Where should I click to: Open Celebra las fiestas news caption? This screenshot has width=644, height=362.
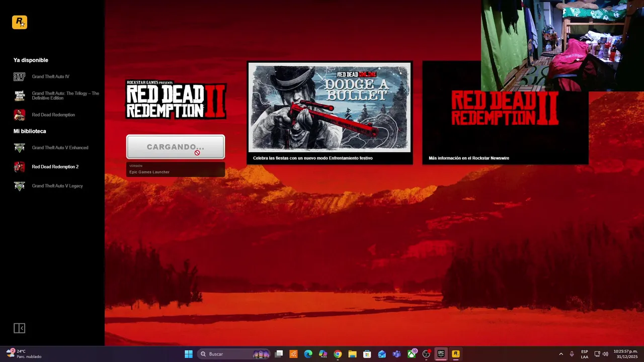[x=312, y=158]
